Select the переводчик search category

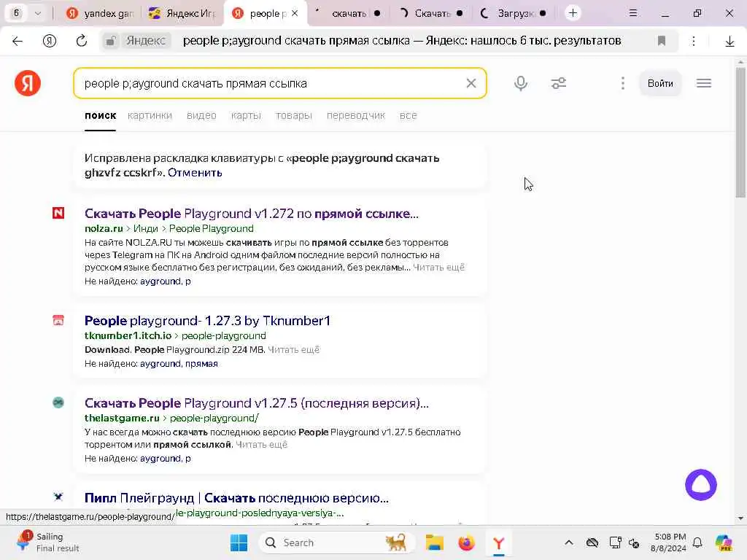click(356, 116)
